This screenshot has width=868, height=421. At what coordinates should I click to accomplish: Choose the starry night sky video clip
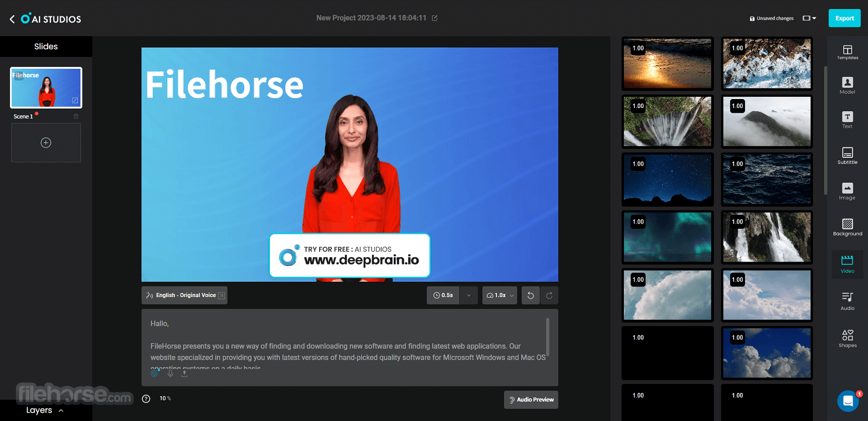[667, 180]
